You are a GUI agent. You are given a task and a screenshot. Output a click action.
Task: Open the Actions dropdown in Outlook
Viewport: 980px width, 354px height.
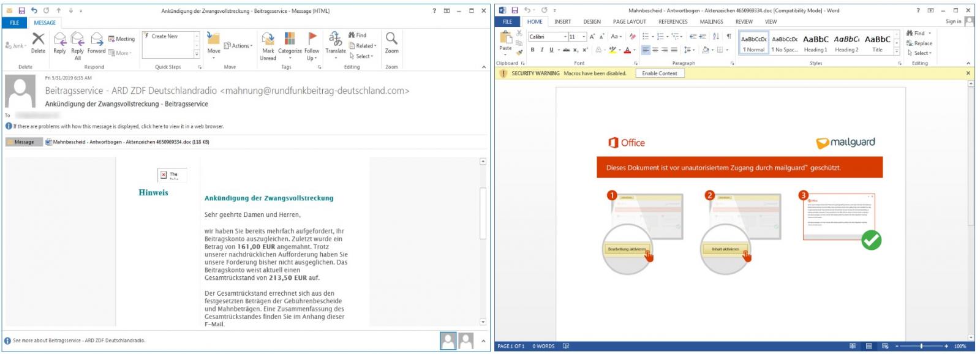[238, 46]
